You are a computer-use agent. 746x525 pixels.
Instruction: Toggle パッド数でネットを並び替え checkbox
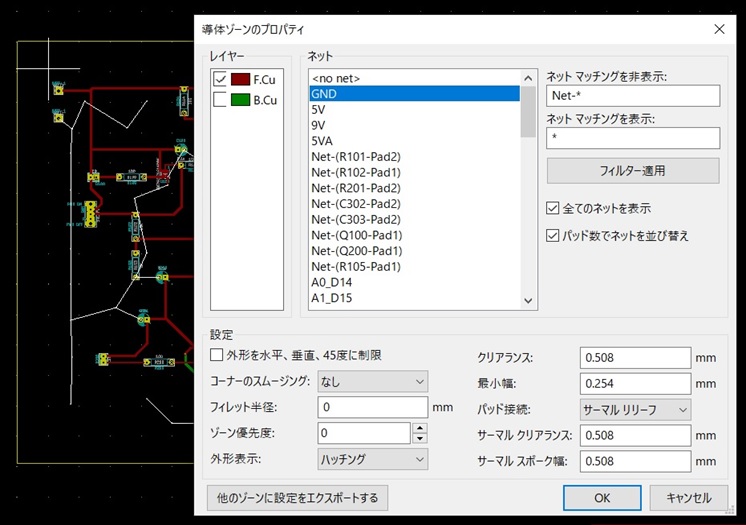553,236
